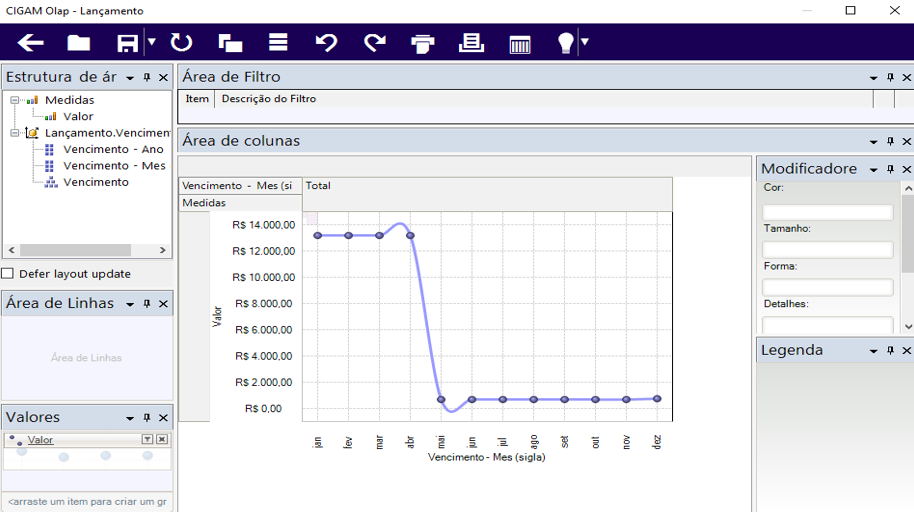914x512 pixels.
Task: Click the Item filter column header
Action: tap(197, 99)
